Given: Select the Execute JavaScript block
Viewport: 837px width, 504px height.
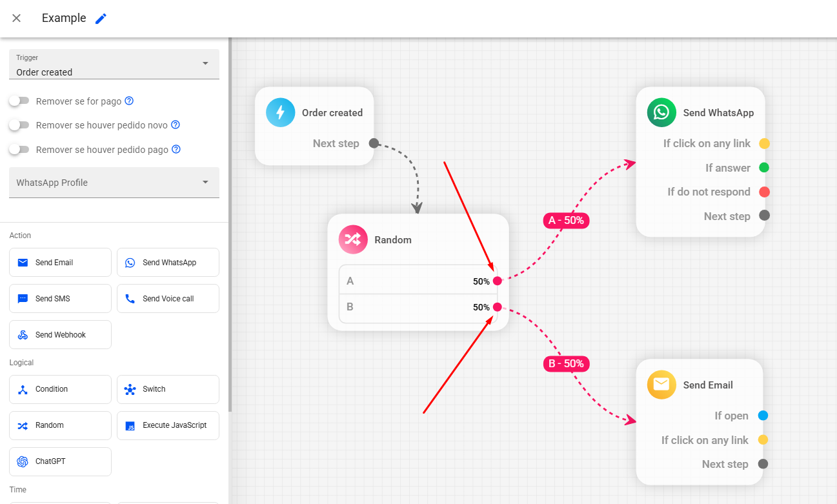Looking at the screenshot, I should (168, 425).
